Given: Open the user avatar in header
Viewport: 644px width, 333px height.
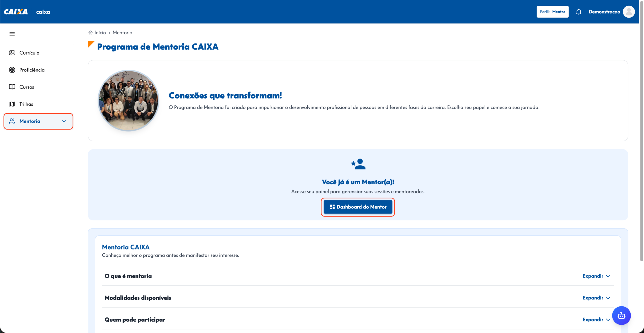Looking at the screenshot, I should 629,12.
